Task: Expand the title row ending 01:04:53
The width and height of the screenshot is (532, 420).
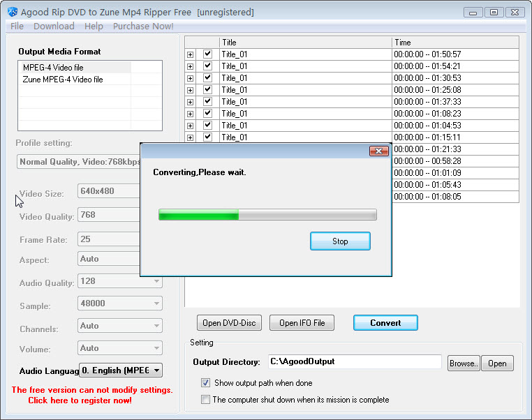Action: 191,126
